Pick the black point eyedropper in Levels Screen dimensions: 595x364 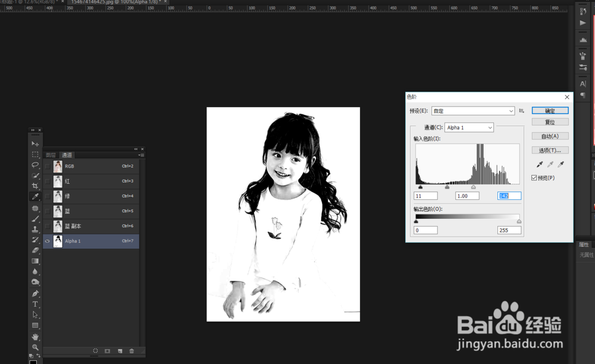tap(540, 164)
